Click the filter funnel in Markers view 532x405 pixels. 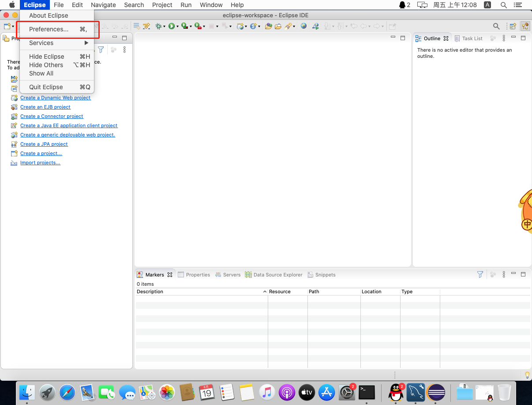[480, 274]
